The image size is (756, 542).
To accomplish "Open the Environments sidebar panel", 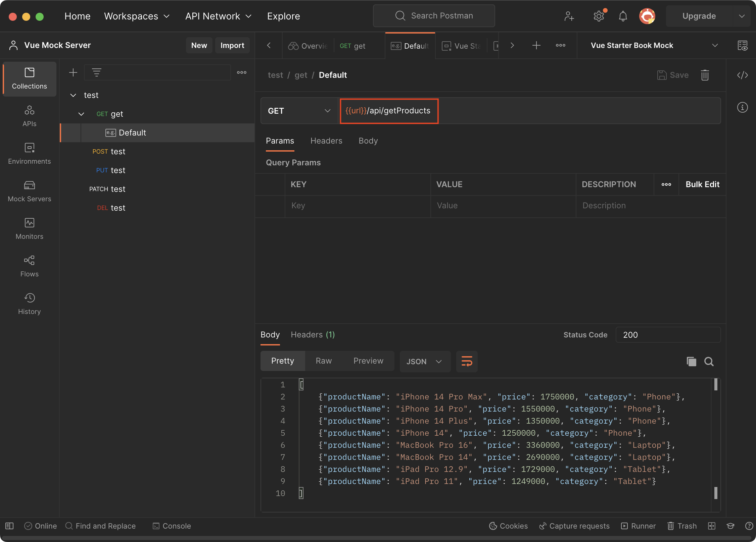I will 30,154.
